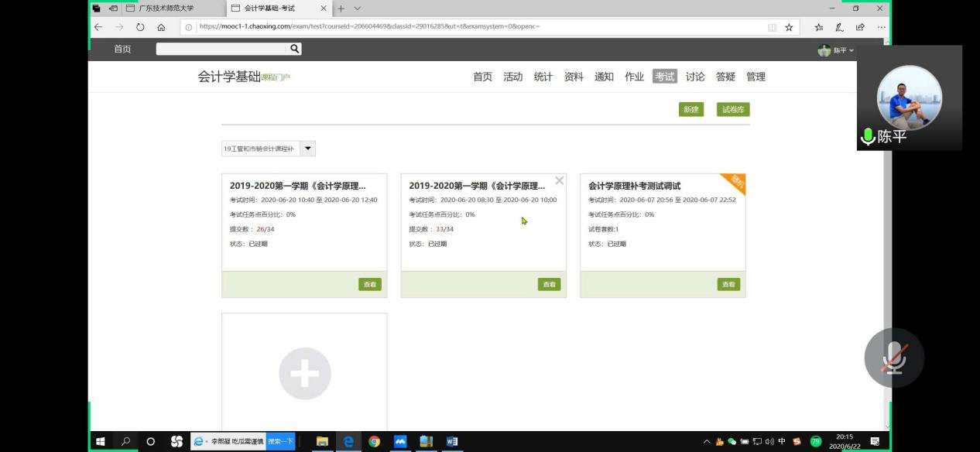980x452 pixels.
Task: Expand the 陈平 user account menu
Action: (x=836, y=50)
